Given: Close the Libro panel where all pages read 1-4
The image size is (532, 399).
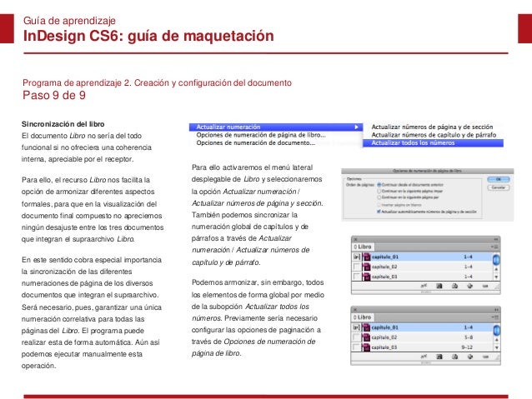Looking at the screenshot, I should 355,239.
